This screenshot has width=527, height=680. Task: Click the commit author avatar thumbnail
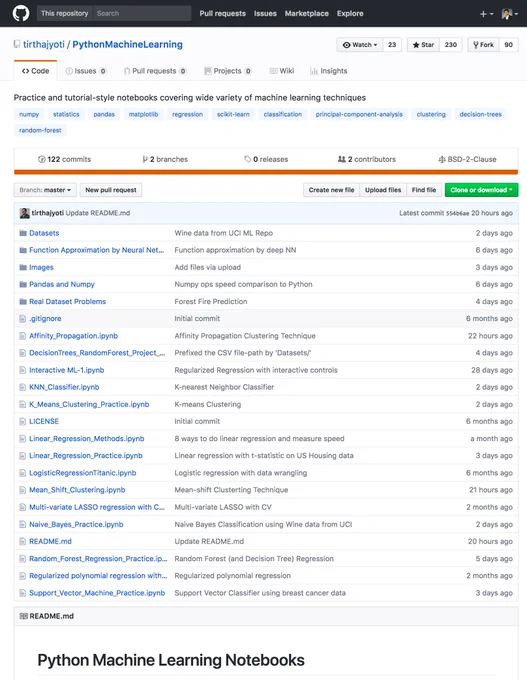coord(25,213)
